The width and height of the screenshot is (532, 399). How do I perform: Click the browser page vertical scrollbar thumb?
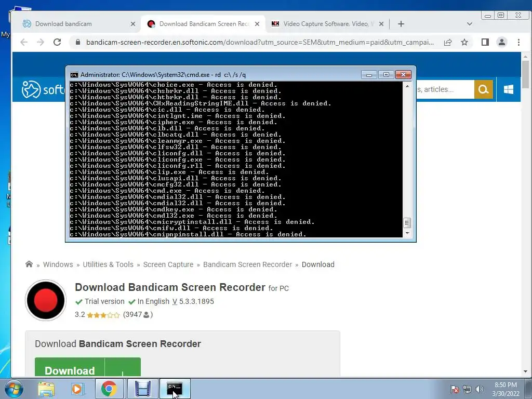click(x=526, y=75)
